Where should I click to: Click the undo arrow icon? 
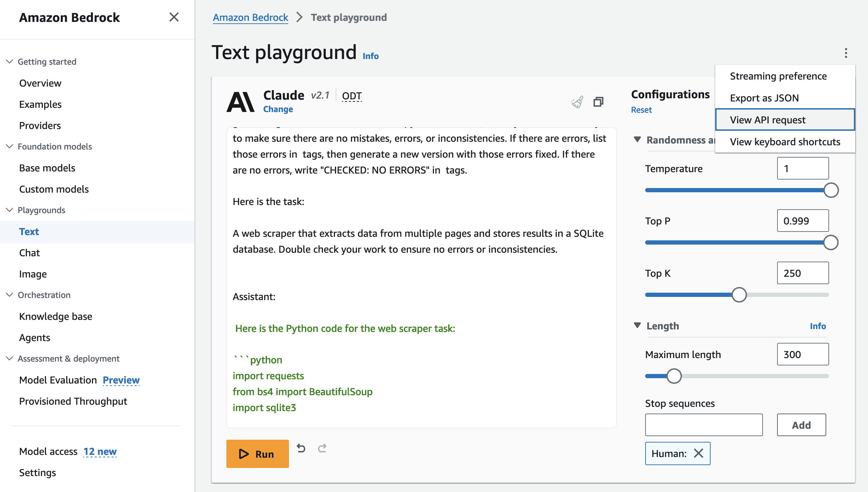(301, 448)
